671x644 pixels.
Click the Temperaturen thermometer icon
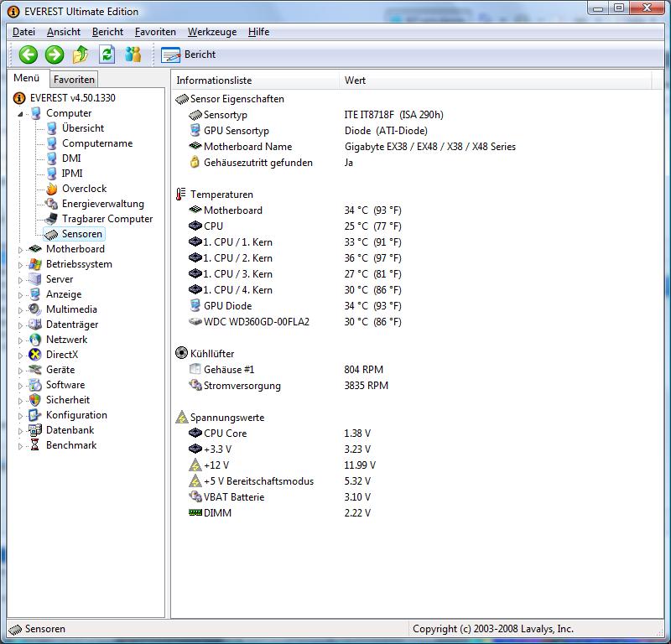pos(181,194)
